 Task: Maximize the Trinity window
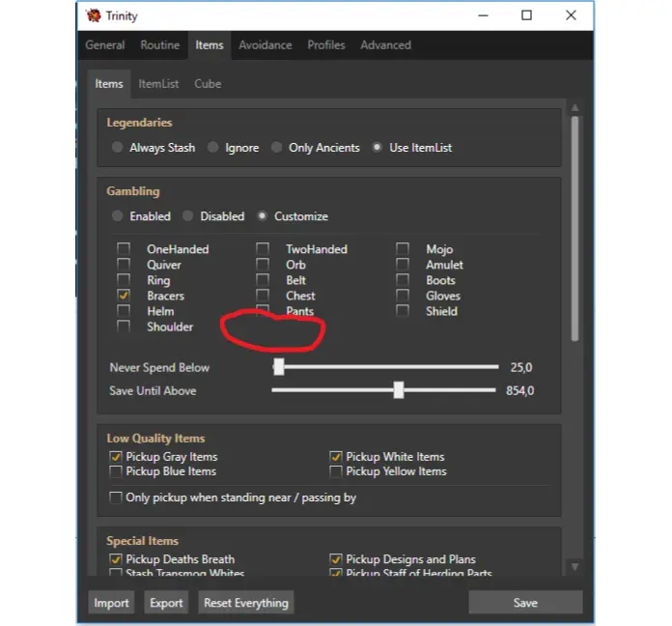(x=526, y=15)
